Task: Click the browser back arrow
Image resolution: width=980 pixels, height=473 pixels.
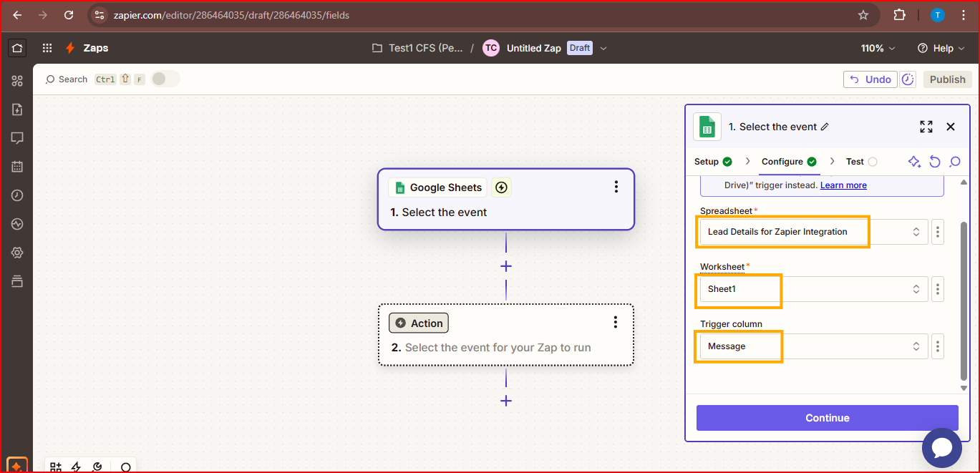Action: (x=17, y=15)
